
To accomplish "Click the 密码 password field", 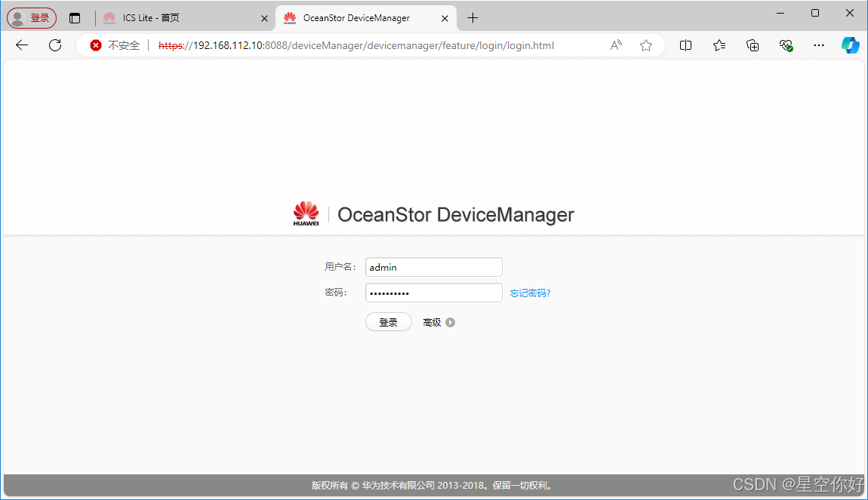I will 433,293.
